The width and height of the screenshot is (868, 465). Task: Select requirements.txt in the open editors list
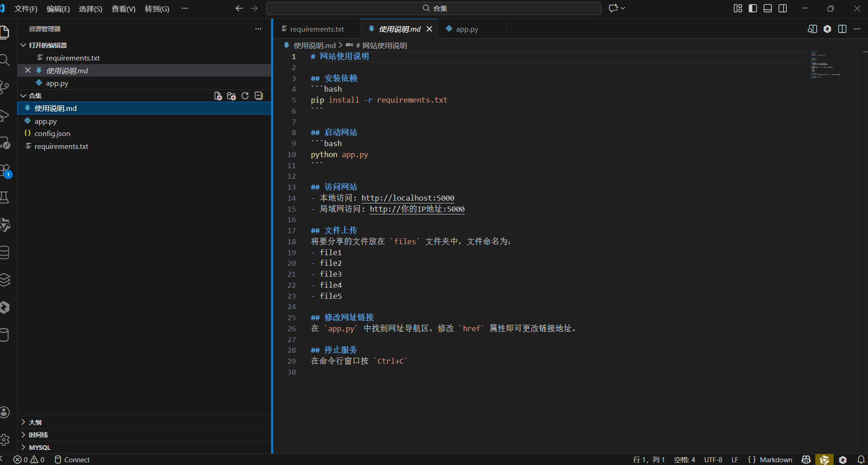[x=144, y=58]
